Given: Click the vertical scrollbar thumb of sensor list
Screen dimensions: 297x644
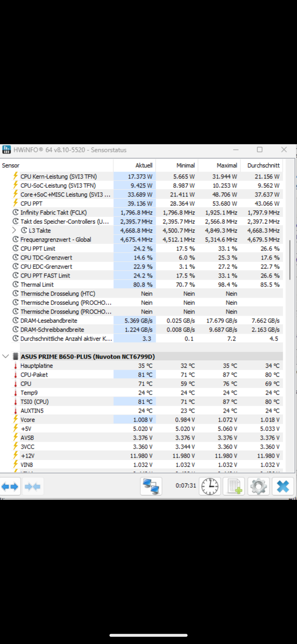Looking at the screenshot, I should 290,260.
